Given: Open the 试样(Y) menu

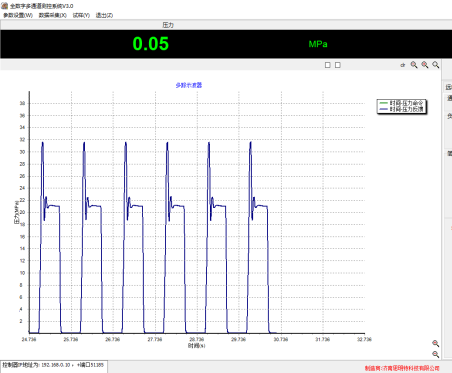Looking at the screenshot, I should pyautogui.click(x=81, y=15).
